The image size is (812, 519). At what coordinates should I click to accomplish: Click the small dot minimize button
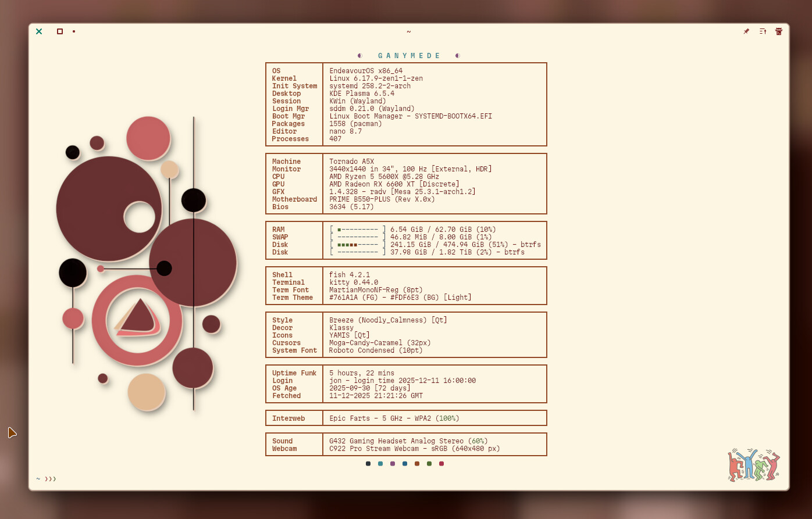click(74, 31)
